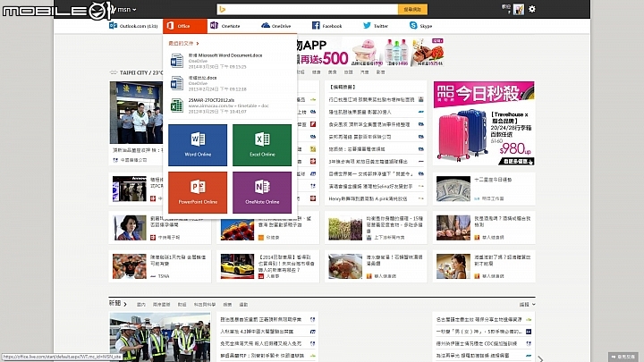Open the woman in blue portrait article

[x=130, y=228]
